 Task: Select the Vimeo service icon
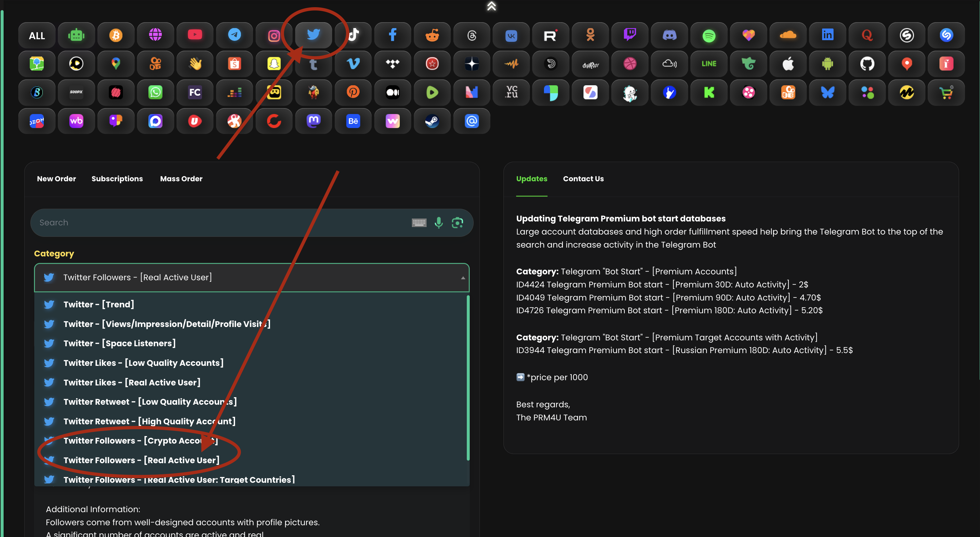(x=353, y=64)
